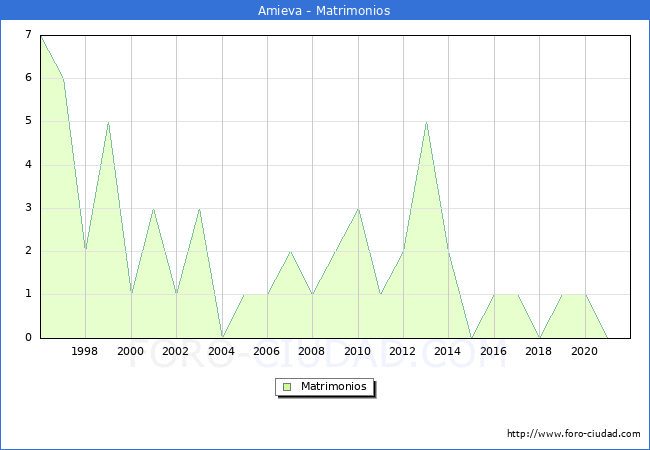The width and height of the screenshot is (650, 450).
Task: Click the y-axis label 4
Action: coord(28,165)
